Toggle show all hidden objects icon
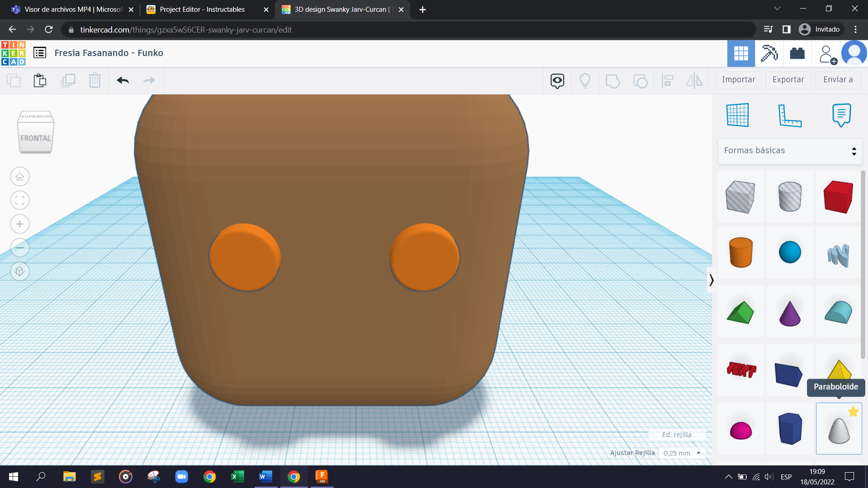 pos(585,80)
